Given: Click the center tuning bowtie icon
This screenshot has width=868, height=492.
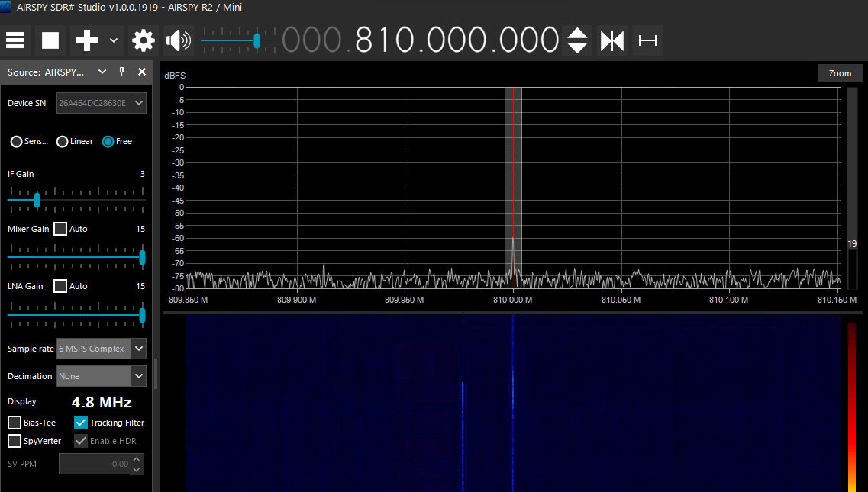Looking at the screenshot, I should (x=612, y=40).
